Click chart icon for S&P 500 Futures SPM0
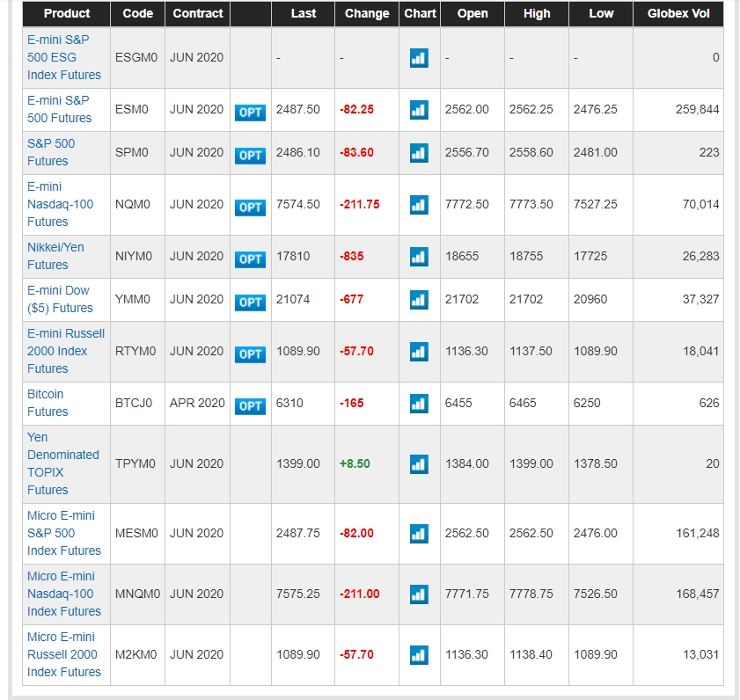Image resolution: width=740 pixels, height=700 pixels. coord(419,153)
